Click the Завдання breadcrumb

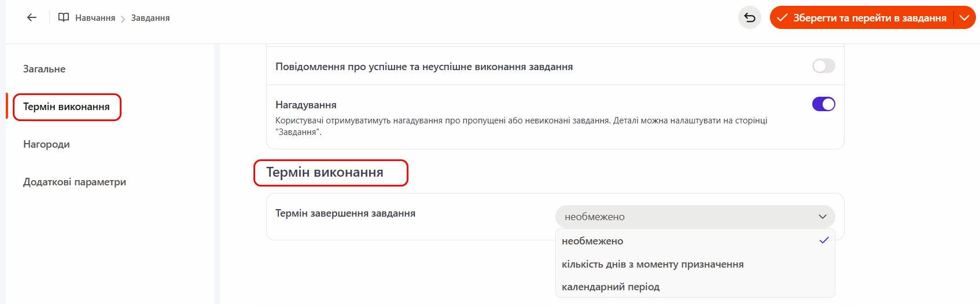coord(150,18)
